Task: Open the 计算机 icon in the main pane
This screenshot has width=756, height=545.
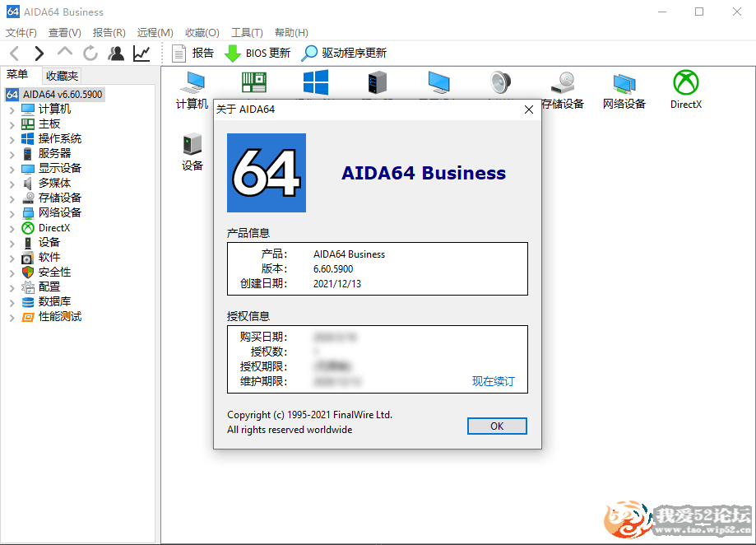Action: tap(192, 91)
